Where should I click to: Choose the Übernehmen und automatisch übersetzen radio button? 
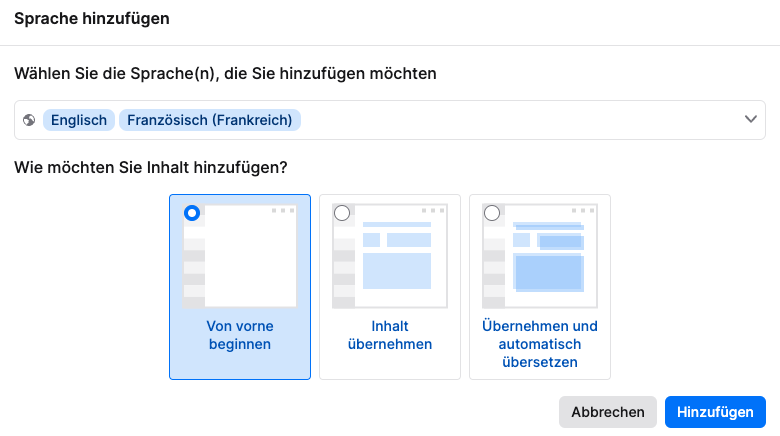pyautogui.click(x=492, y=213)
